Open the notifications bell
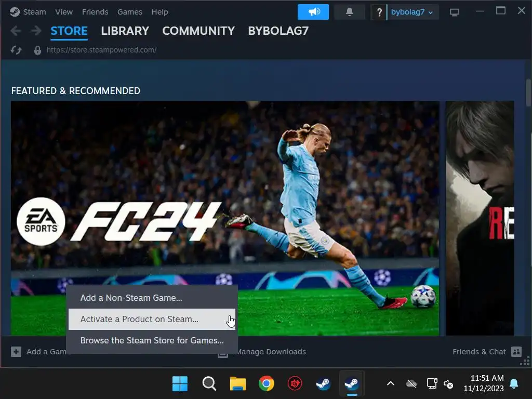The height and width of the screenshot is (399, 532). tap(350, 12)
